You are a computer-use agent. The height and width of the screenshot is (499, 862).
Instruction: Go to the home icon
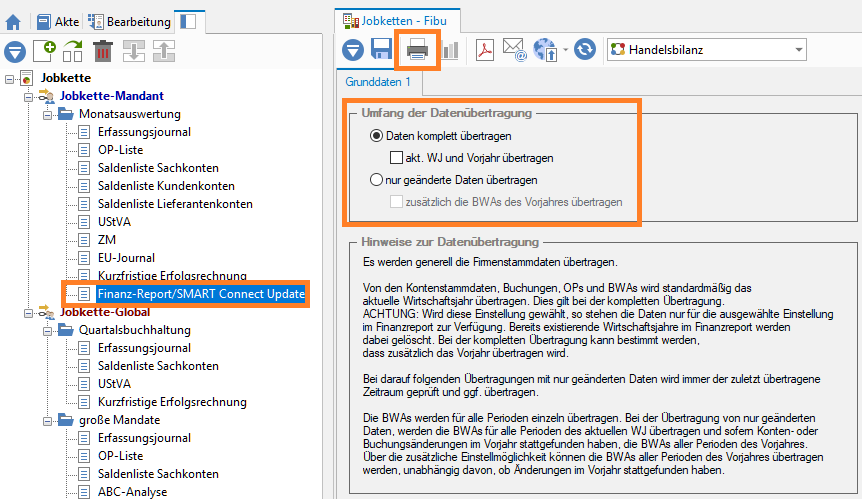pos(13,23)
